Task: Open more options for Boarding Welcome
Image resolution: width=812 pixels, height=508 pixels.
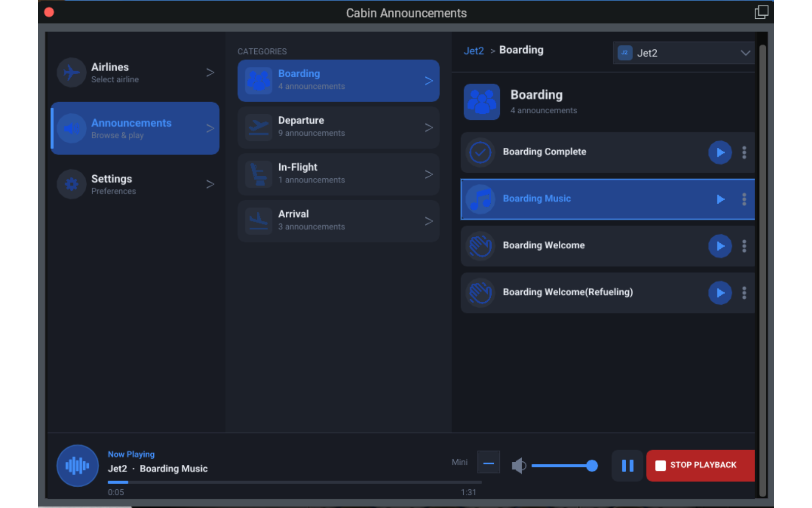Action: (x=744, y=246)
